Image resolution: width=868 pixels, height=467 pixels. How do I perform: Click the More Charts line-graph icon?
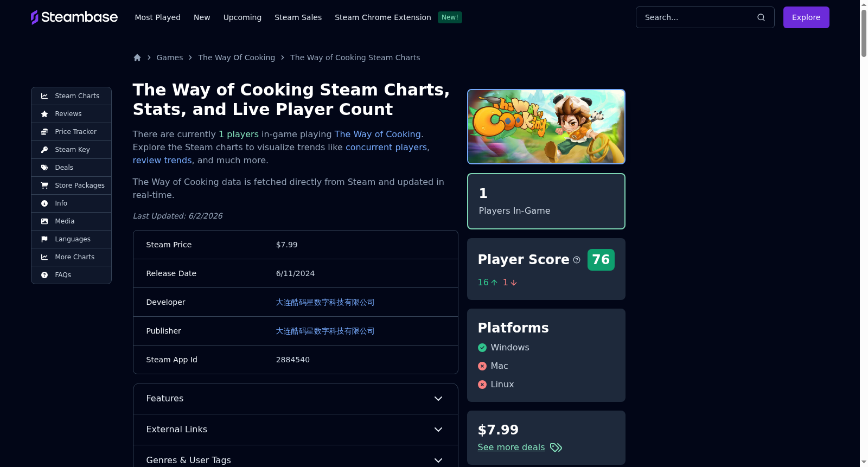coord(44,257)
